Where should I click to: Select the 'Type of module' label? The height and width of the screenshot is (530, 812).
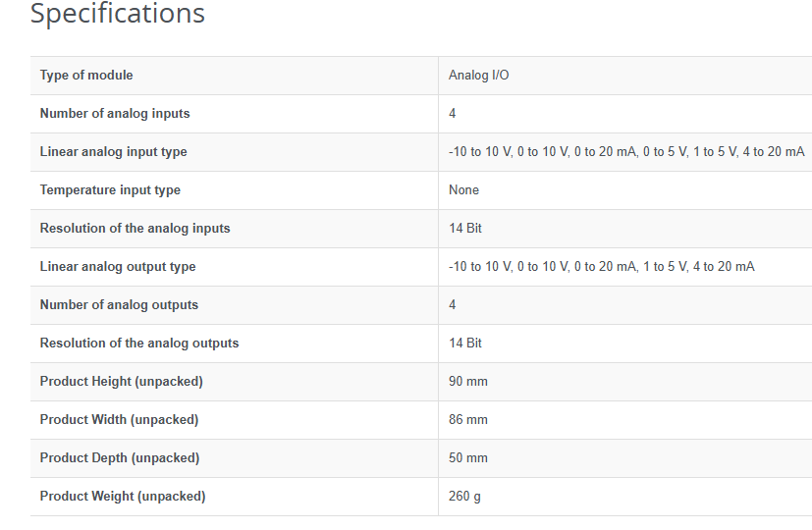tap(86, 76)
